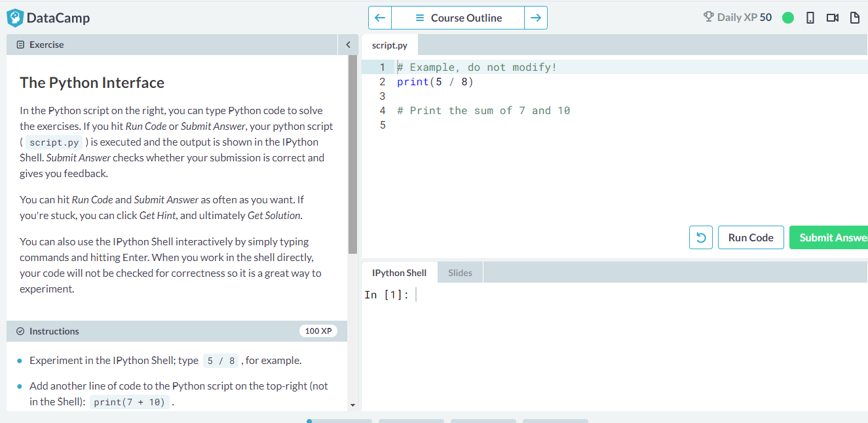Click the third progress bar segment
This screenshot has width=868, height=423.
tap(483, 421)
